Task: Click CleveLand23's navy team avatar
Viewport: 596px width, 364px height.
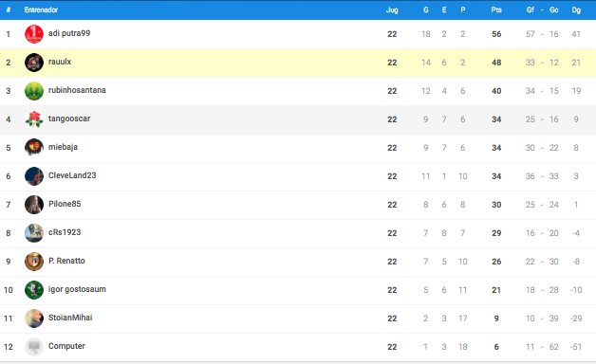Action: click(34, 176)
